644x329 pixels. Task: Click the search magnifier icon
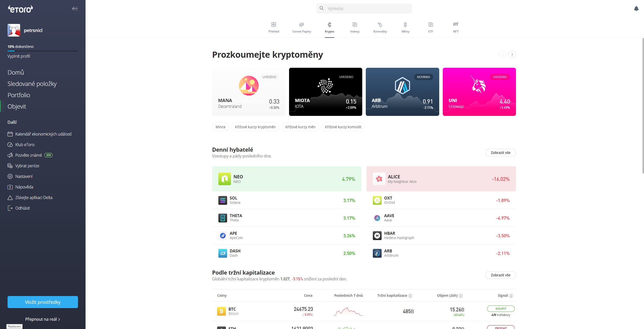coord(321,8)
